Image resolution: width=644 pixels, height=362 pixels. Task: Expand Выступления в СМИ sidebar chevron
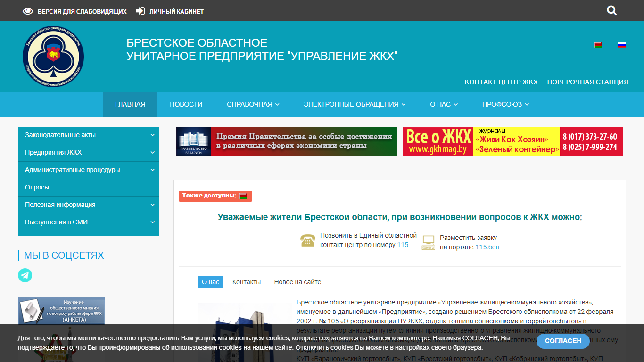coord(153,222)
